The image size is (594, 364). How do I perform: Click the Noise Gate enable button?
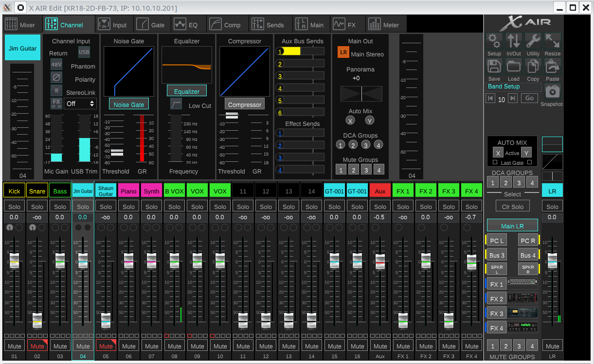[128, 104]
